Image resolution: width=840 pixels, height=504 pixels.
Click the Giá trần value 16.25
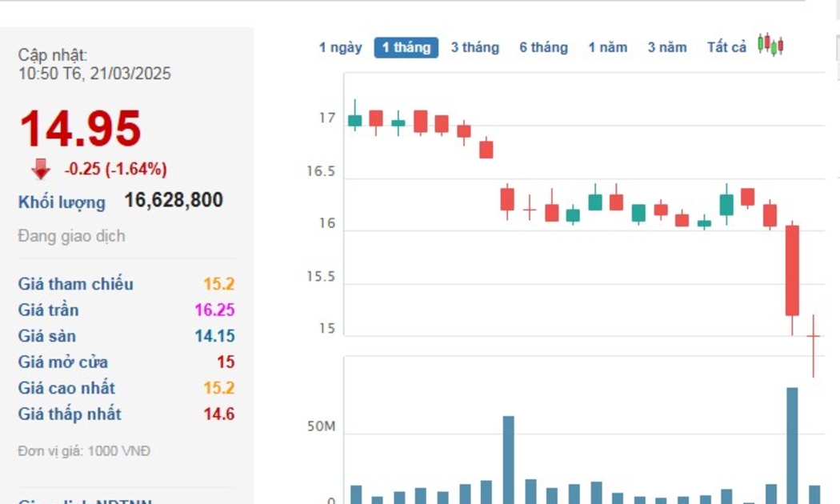214,310
